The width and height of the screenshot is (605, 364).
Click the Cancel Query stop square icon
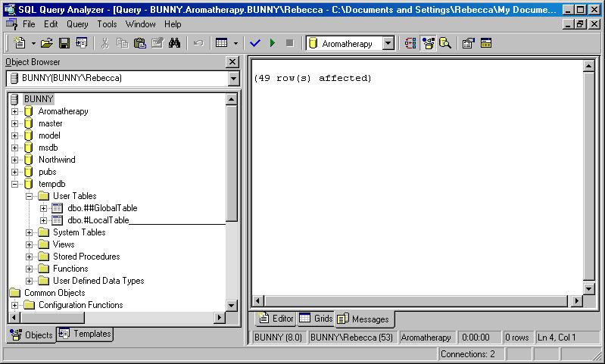[x=290, y=43]
